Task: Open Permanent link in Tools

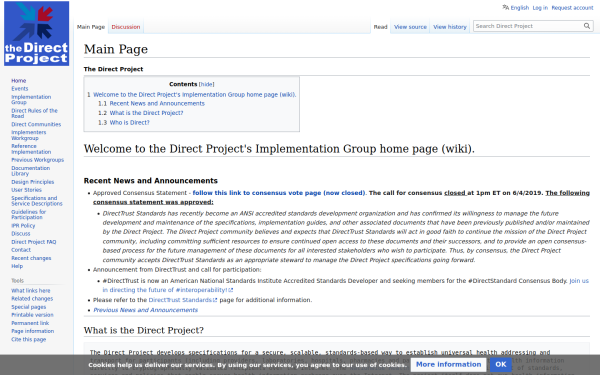Action: [x=30, y=323]
